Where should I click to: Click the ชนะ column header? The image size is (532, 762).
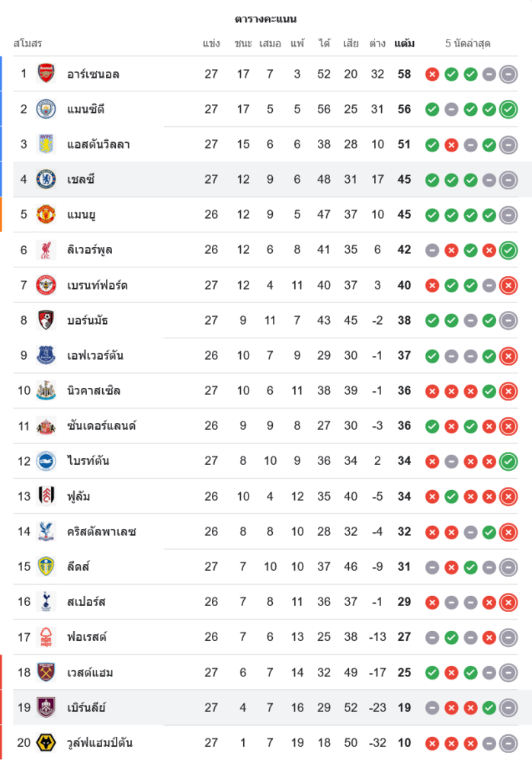tap(243, 43)
